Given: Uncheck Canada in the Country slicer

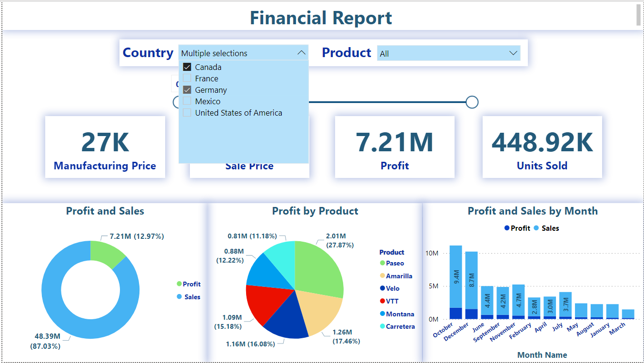Looking at the screenshot, I should point(187,67).
